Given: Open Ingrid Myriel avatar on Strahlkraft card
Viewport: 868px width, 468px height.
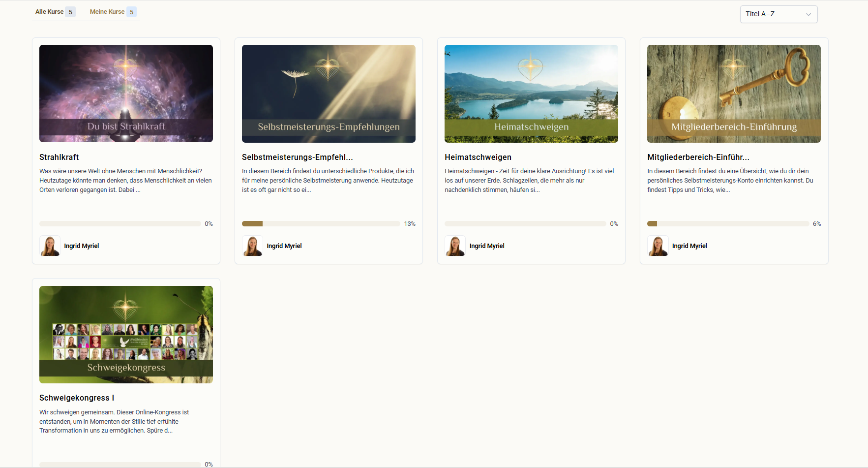Looking at the screenshot, I should (50, 246).
